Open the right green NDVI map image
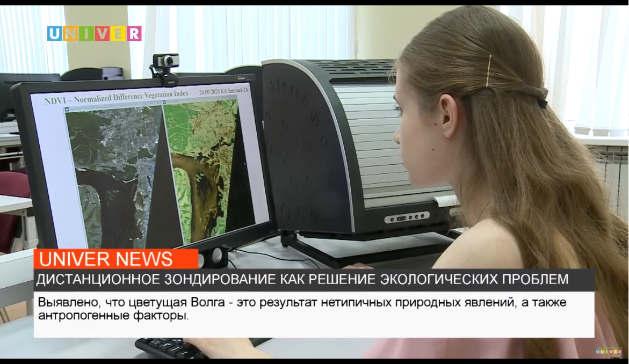The width and height of the screenshot is (629, 364). click(203, 161)
